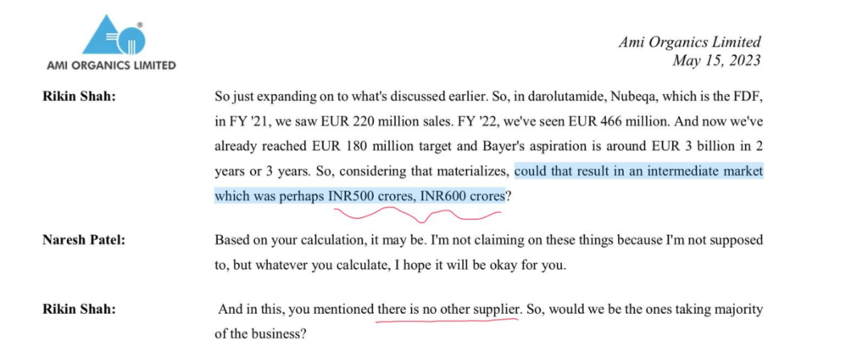Click the Naresh Patel speaker label
This screenshot has height=358, width=868.
tap(84, 239)
